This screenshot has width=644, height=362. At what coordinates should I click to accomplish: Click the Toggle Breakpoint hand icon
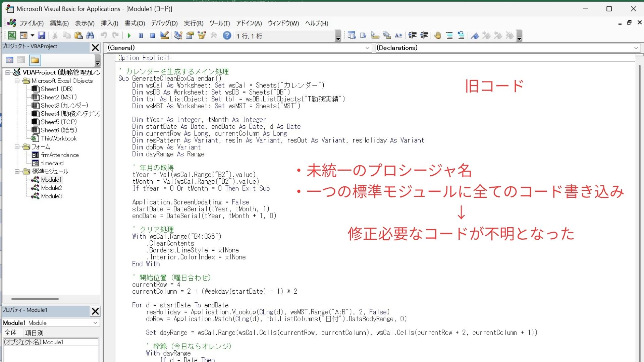(x=437, y=36)
